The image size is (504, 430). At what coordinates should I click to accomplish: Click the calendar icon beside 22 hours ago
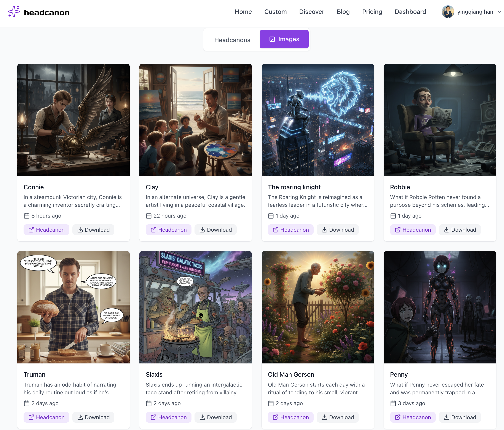tap(149, 216)
